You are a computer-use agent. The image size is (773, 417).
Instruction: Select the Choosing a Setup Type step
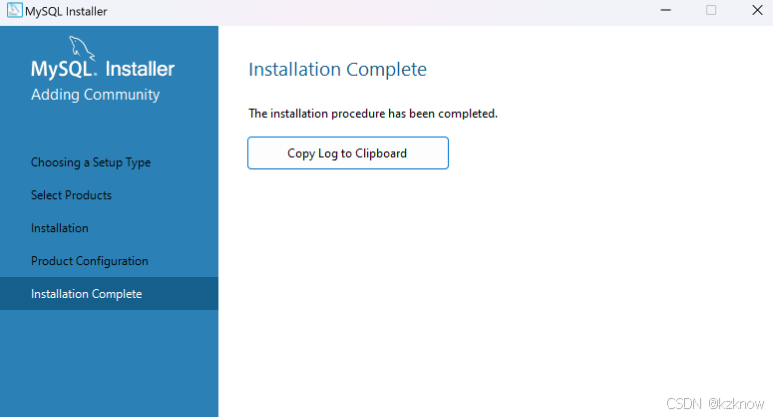point(91,163)
